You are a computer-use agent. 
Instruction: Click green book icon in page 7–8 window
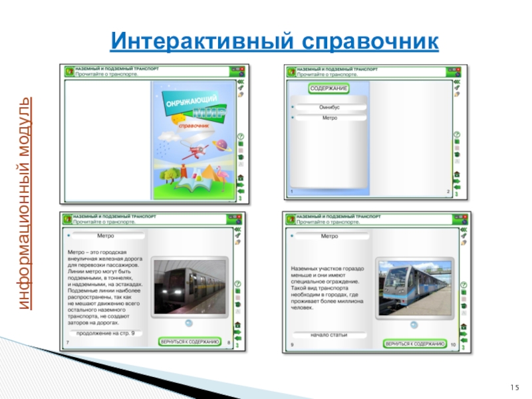point(238,291)
